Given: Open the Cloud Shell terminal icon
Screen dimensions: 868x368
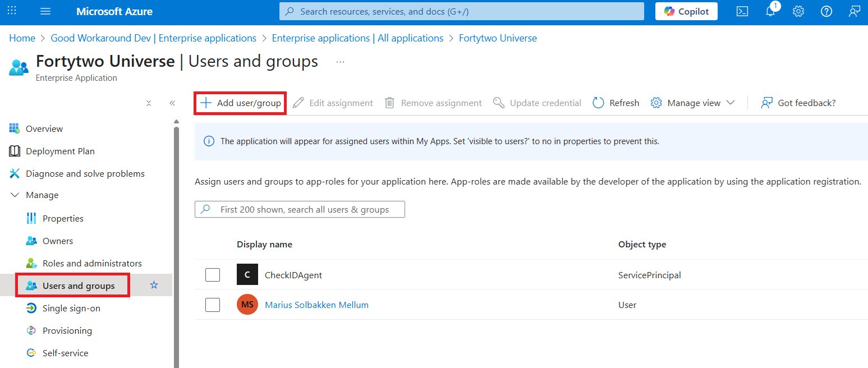Looking at the screenshot, I should click(742, 11).
